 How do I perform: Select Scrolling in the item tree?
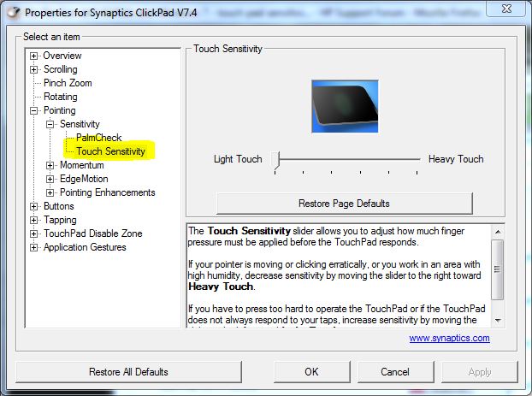click(61, 69)
